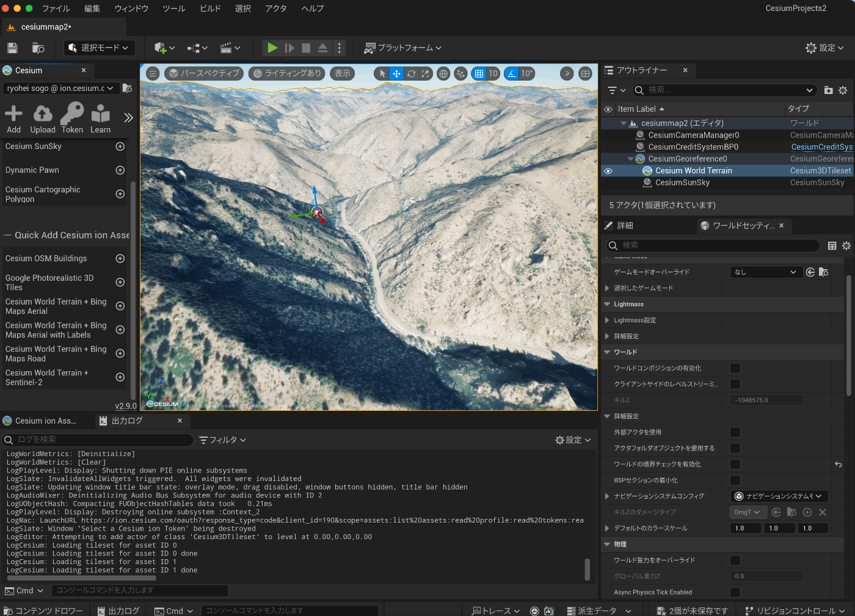Open the 設定 dropdown in main toolbar
This screenshot has height=616, width=855.
coord(824,48)
